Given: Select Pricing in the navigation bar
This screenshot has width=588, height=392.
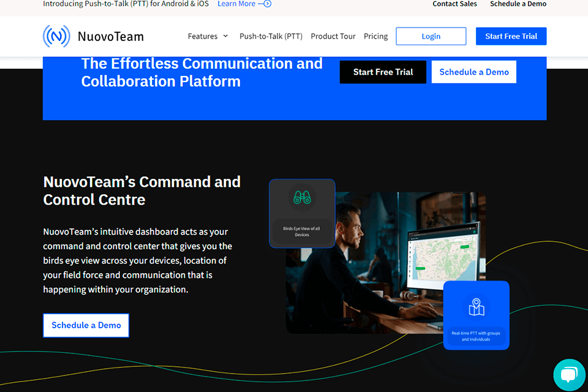Looking at the screenshot, I should (375, 36).
